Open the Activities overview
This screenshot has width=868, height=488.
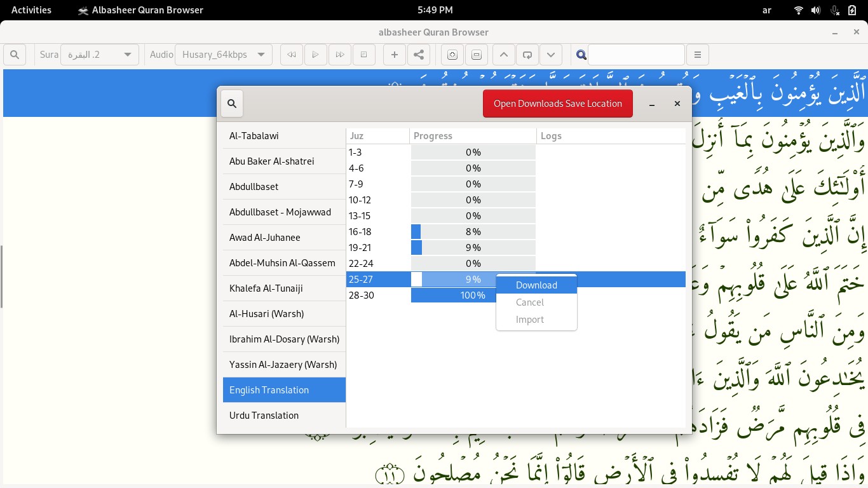click(31, 10)
